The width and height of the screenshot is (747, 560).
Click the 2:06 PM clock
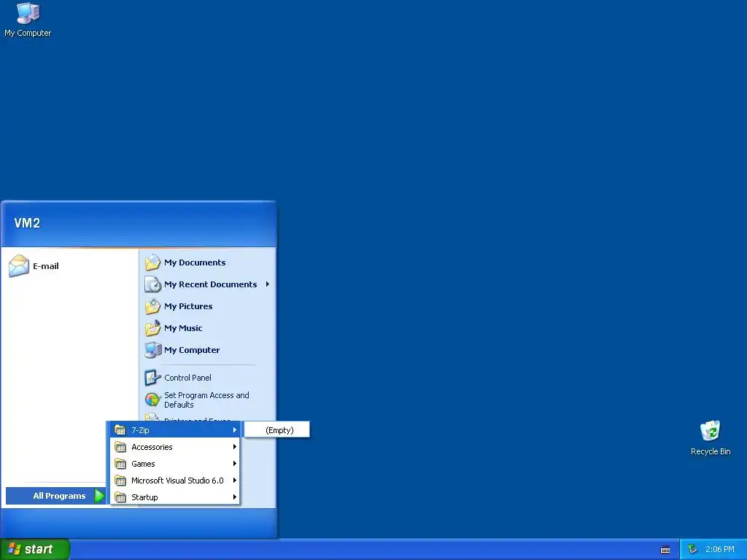click(720, 550)
